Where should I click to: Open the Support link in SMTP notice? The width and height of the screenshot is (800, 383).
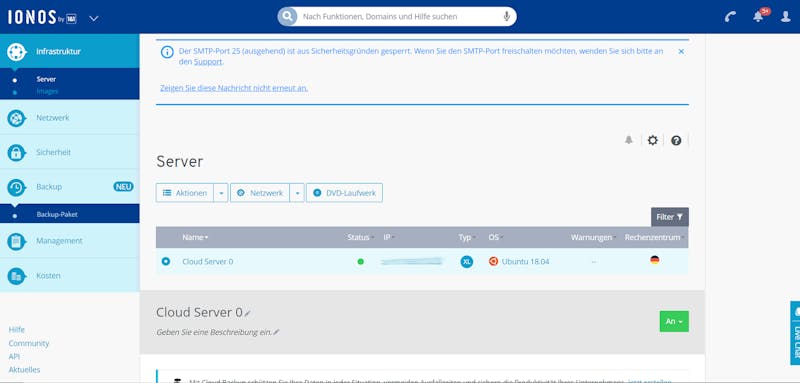click(208, 62)
